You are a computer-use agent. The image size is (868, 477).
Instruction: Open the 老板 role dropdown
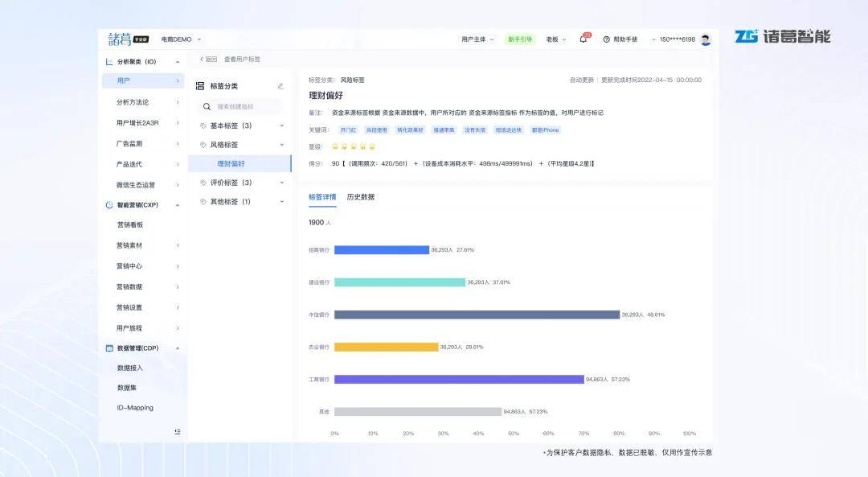pyautogui.click(x=556, y=39)
